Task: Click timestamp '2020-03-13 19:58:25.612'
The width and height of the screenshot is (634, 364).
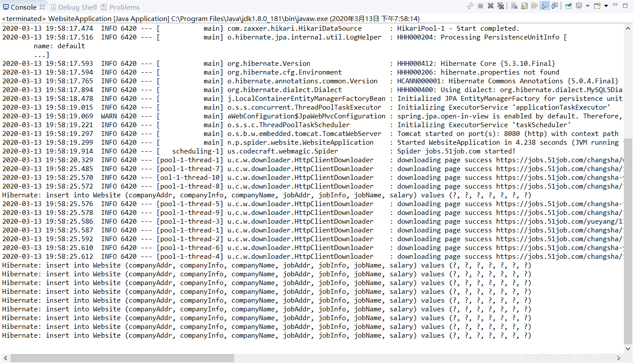Action: (x=47, y=256)
